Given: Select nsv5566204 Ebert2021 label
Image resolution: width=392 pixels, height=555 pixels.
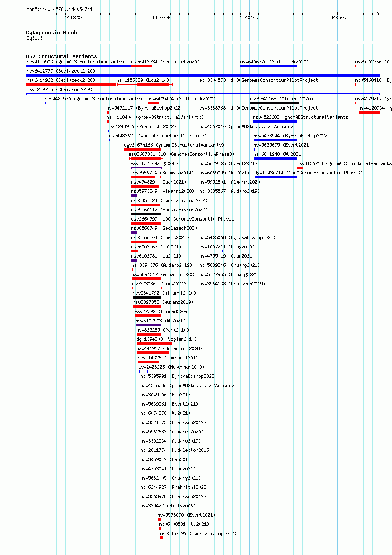Looking at the screenshot, I should [x=160, y=237].
